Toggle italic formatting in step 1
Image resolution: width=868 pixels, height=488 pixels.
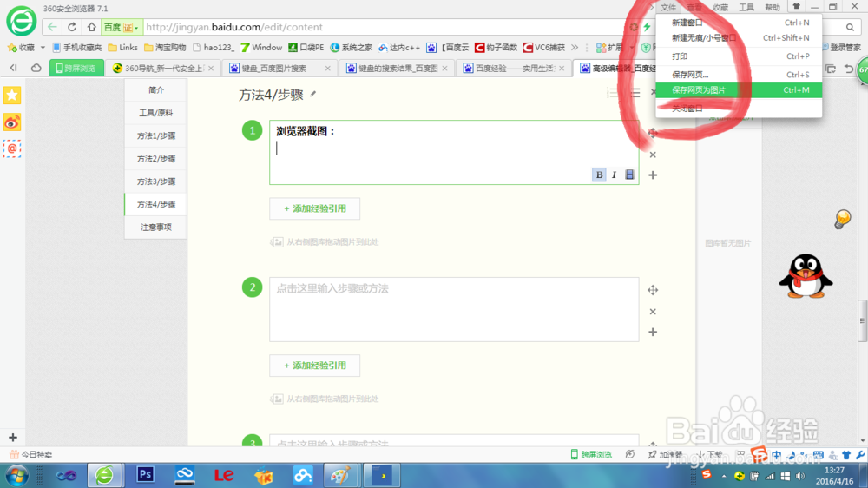(x=614, y=175)
